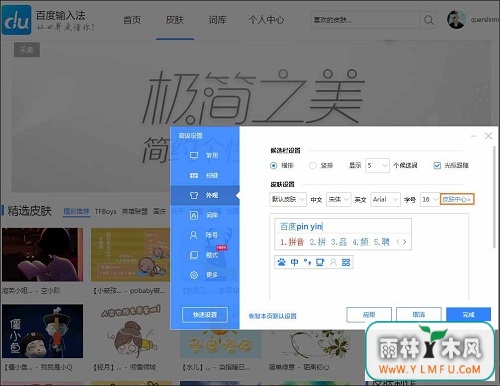Click the 恢复本页默认设置 restore defaults link
Image resolution: width=500 pixels, height=386 pixels.
coord(273,316)
